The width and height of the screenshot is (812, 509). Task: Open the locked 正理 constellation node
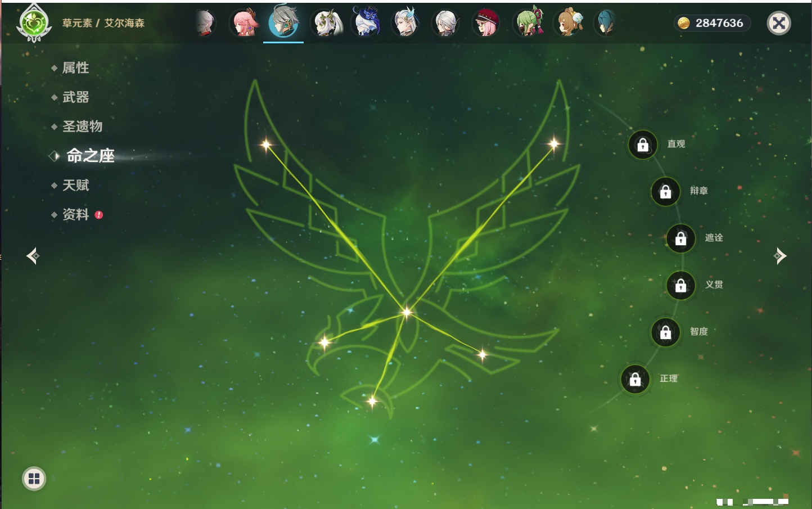tap(635, 379)
